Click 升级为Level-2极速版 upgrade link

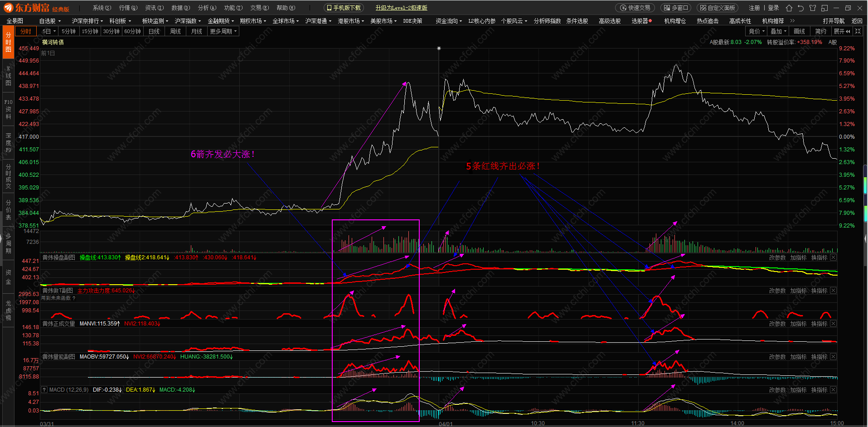pyautogui.click(x=401, y=8)
